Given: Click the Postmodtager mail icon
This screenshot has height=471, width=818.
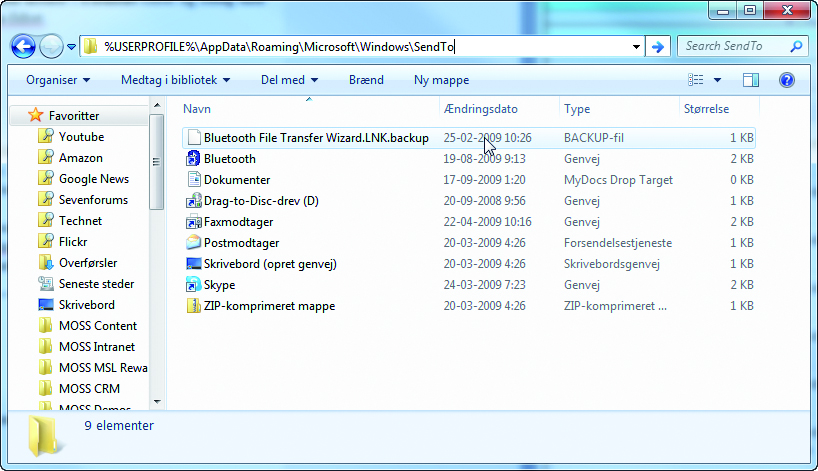Looking at the screenshot, I should (x=195, y=243).
